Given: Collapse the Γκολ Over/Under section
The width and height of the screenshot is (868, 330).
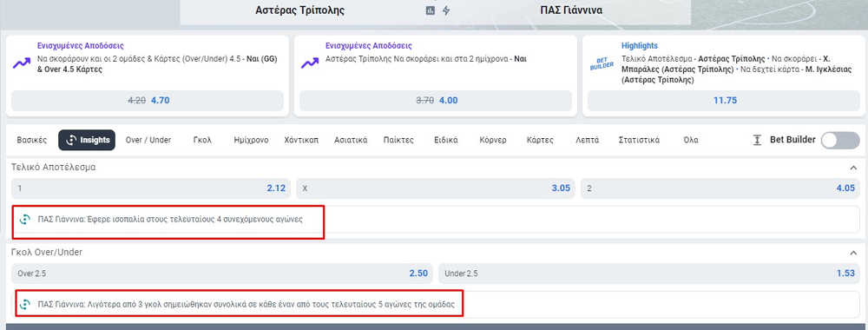Looking at the screenshot, I should 853,253.
